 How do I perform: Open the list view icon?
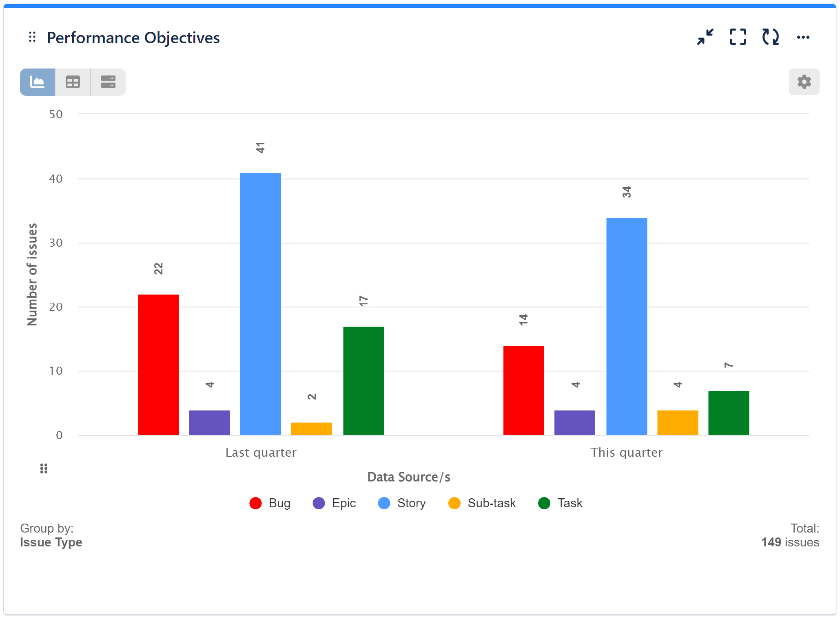108,82
